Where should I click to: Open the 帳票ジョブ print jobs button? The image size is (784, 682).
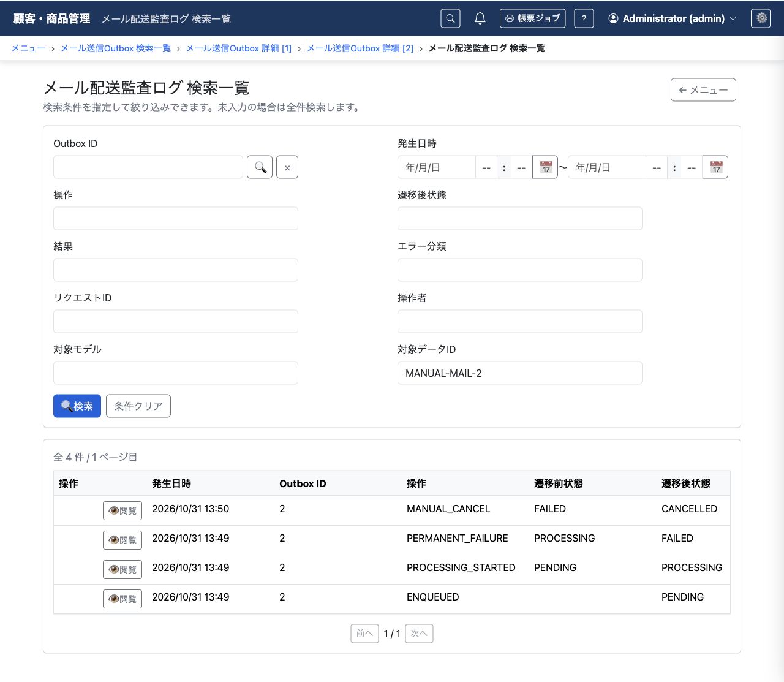pos(532,18)
